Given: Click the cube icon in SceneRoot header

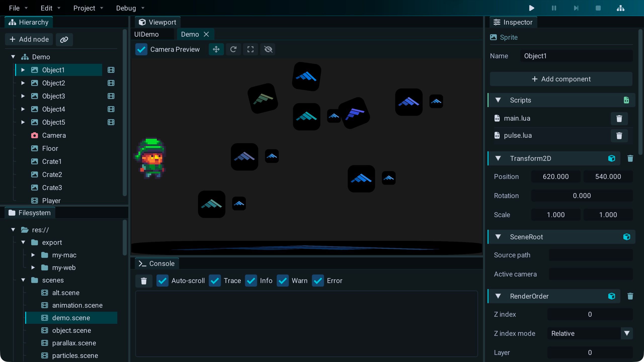Looking at the screenshot, I should [627, 237].
